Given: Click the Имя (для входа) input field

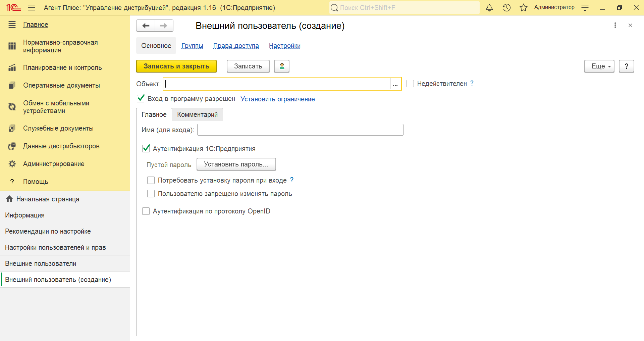Looking at the screenshot, I should pos(300,130).
